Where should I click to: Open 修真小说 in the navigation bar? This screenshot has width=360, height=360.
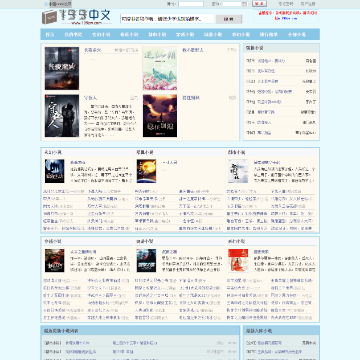point(129,34)
